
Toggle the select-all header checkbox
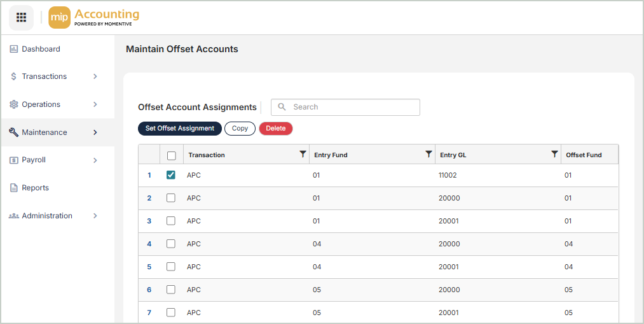(171, 155)
